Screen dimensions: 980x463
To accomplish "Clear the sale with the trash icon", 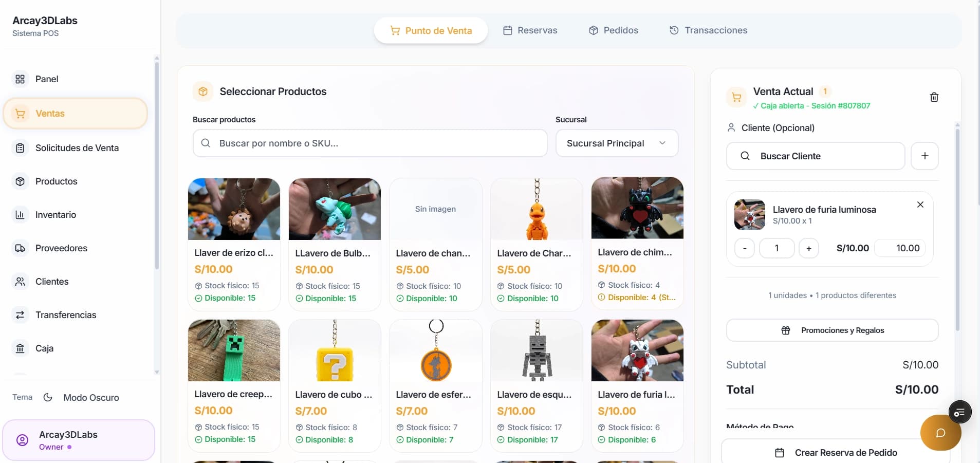I will click(934, 97).
